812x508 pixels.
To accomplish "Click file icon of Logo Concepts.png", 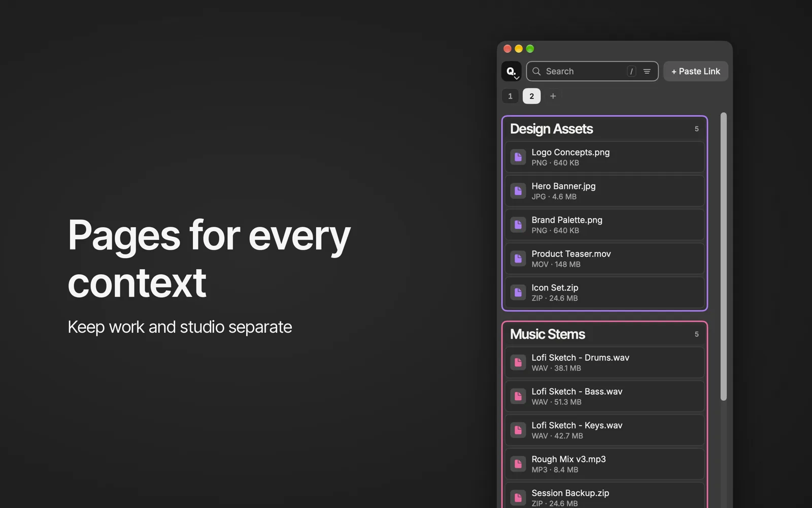I will tap(518, 157).
